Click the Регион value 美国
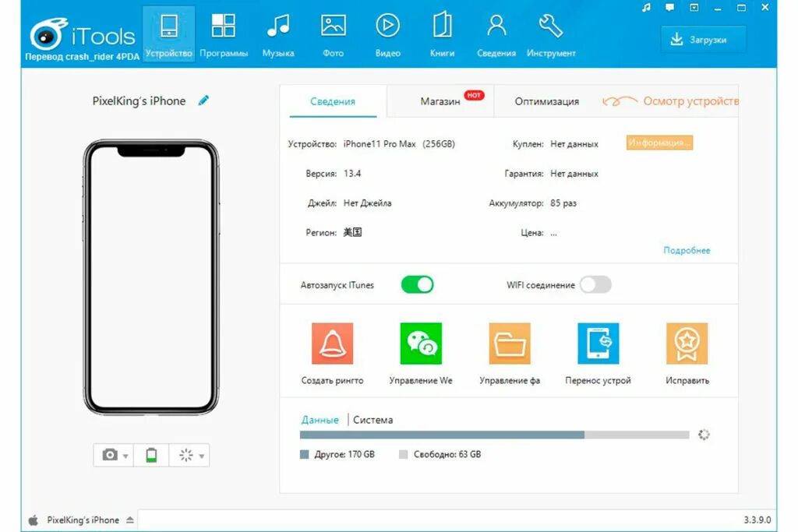Viewport: 798px width, 532px height. 352,232
